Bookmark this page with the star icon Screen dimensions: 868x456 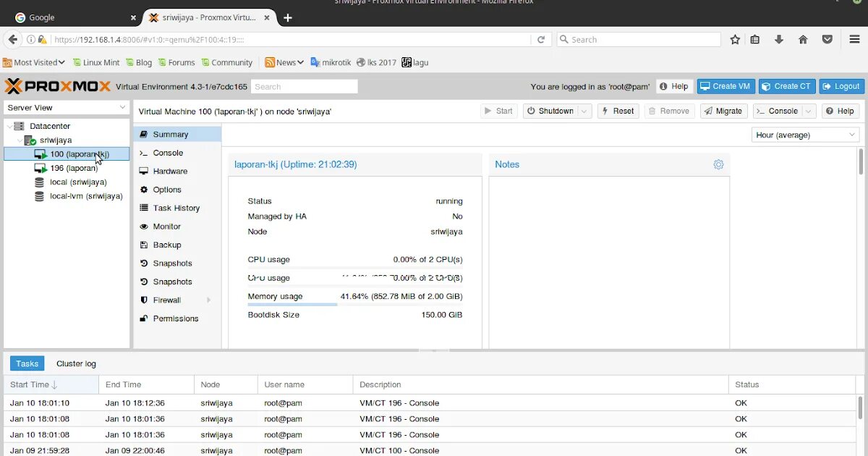click(x=735, y=40)
